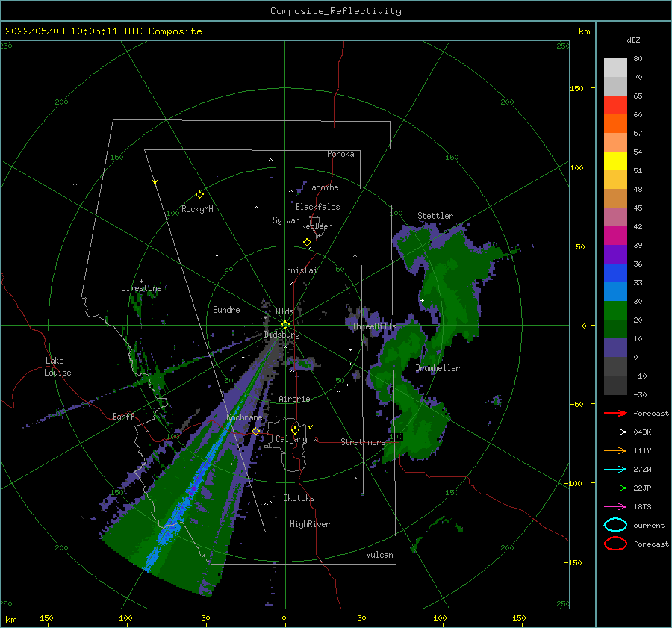Click the Sundre city label

pos(226,309)
